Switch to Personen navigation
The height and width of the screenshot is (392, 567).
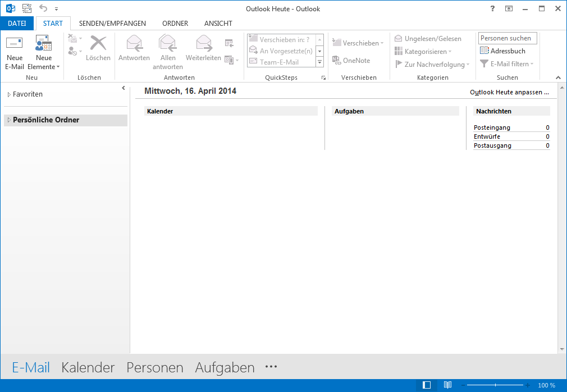point(155,367)
